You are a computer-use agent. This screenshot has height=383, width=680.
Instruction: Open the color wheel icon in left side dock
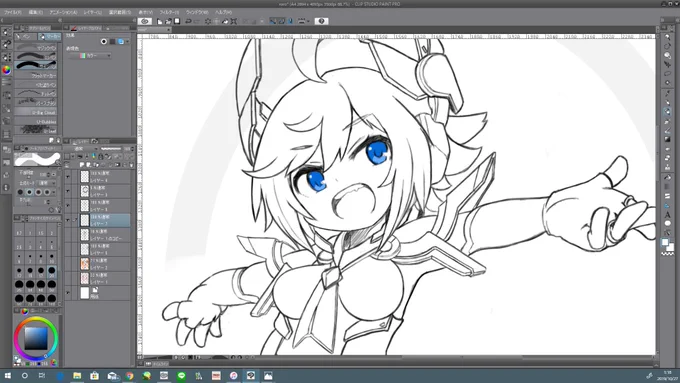[x=7, y=70]
